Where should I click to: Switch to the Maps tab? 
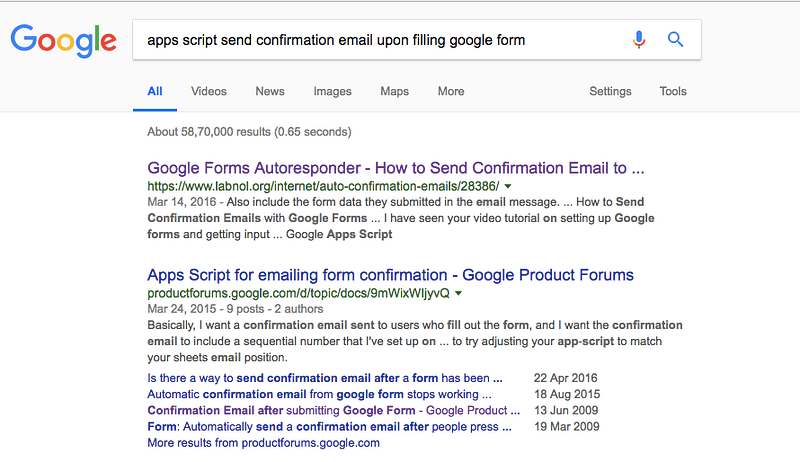[x=394, y=91]
